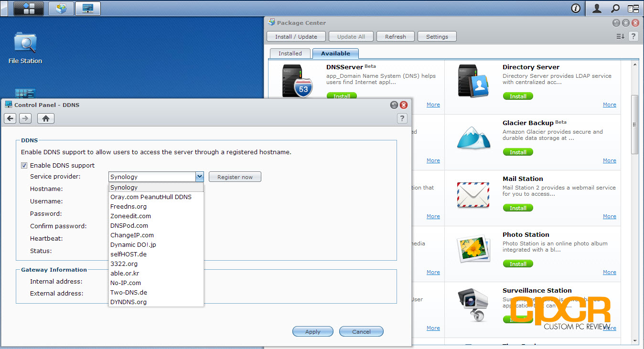Click the Package Center vertical scrollbar
This screenshot has height=349, width=644.
tap(634, 124)
